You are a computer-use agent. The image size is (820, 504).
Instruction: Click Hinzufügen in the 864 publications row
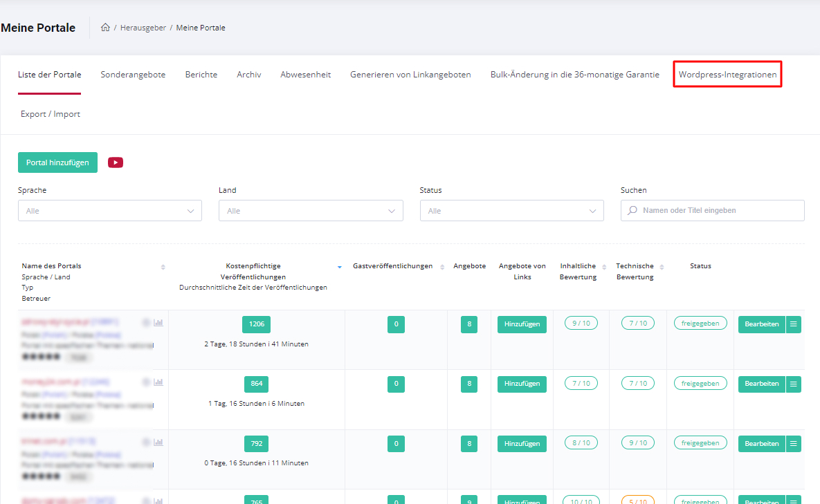coord(522,384)
